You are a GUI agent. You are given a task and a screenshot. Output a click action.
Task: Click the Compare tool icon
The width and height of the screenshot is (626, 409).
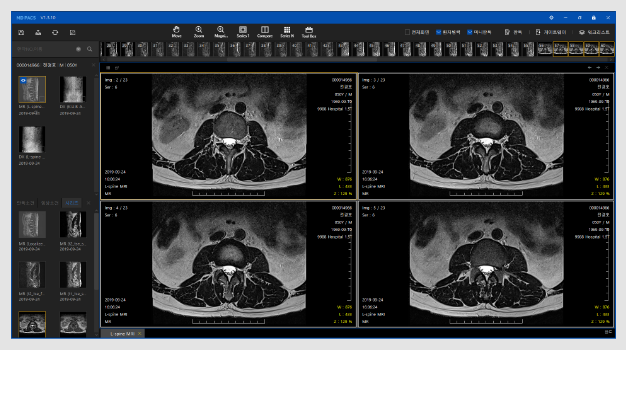click(x=265, y=31)
